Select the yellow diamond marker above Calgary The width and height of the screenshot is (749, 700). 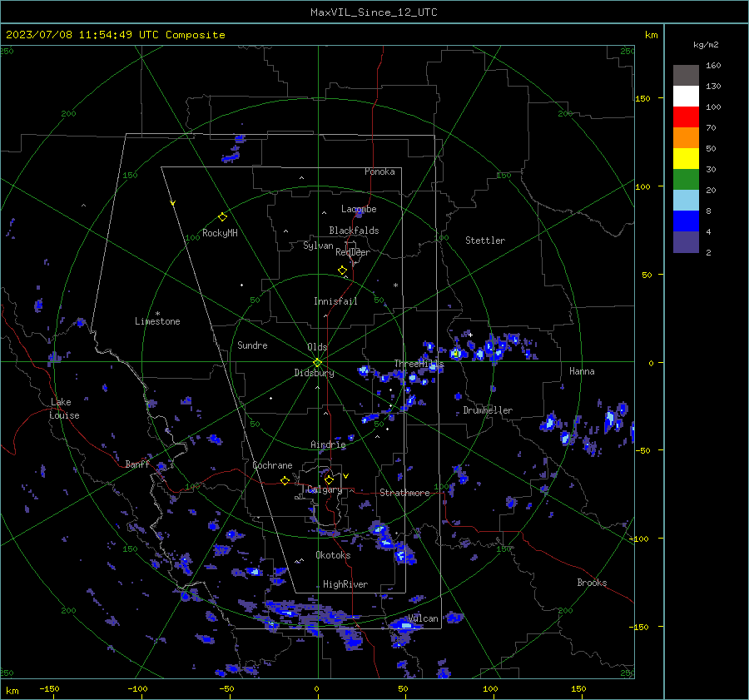[329, 479]
